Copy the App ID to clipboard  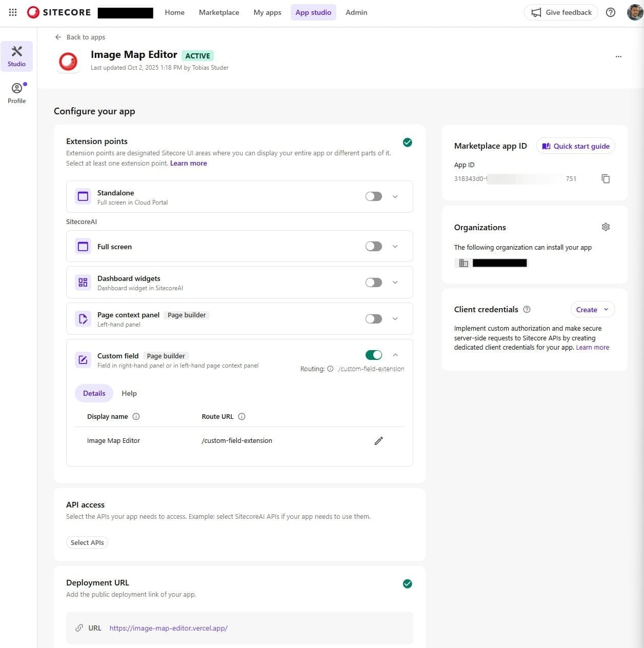(x=606, y=179)
